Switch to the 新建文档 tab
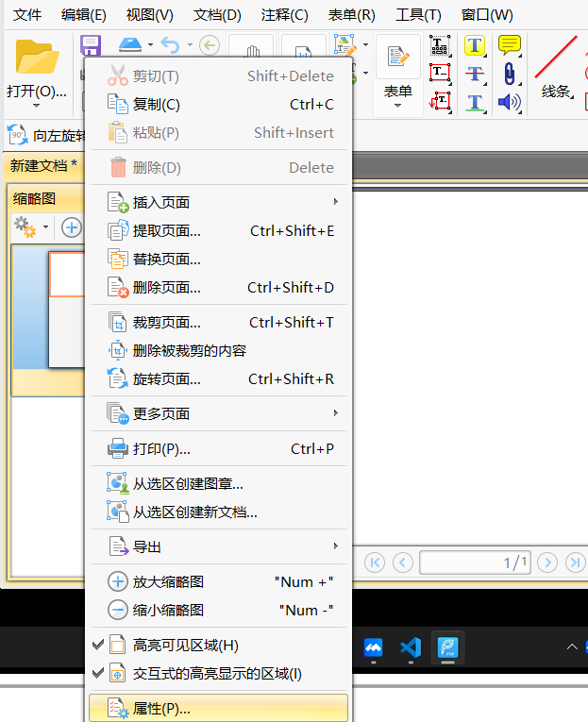The height and width of the screenshot is (722, 588). [x=43, y=165]
